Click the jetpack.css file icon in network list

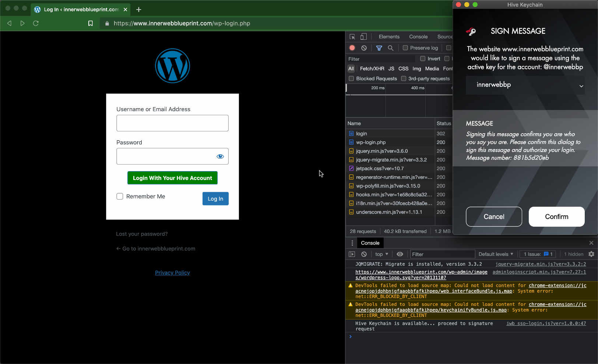[351, 169]
